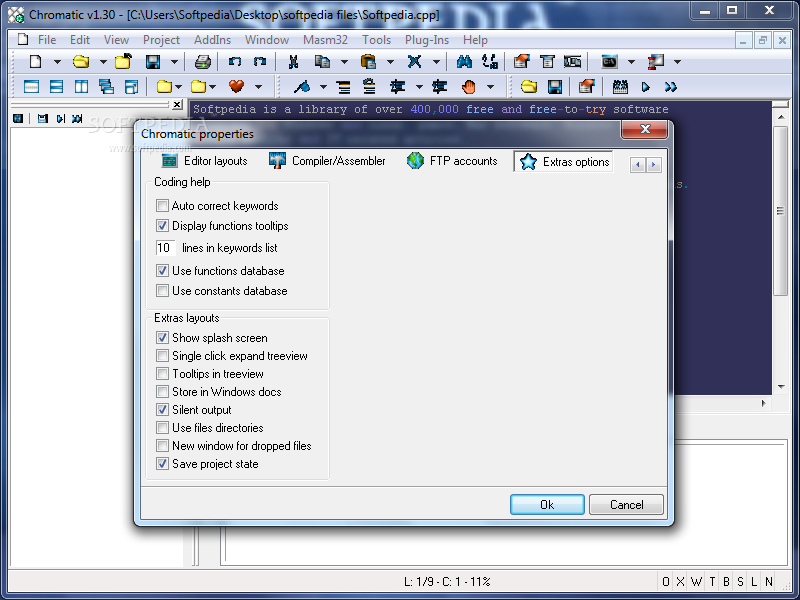Expand the dropdown next to Open file icon

click(103, 62)
